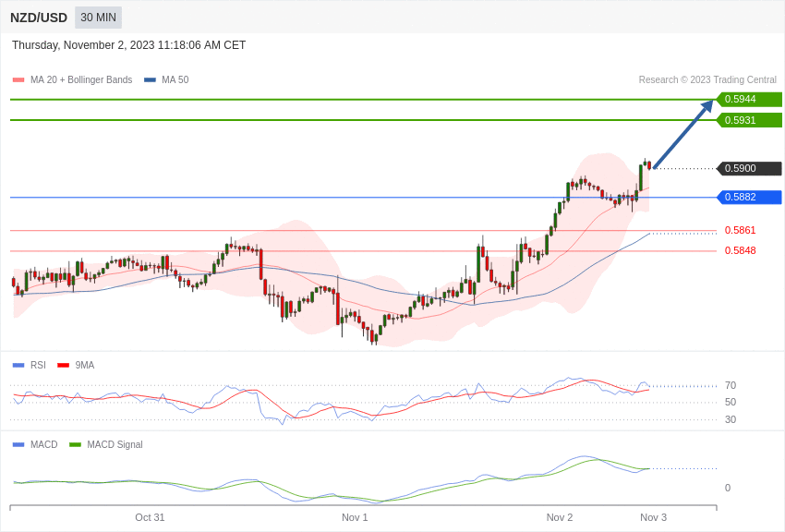Click the MACD 0 axis value
Image resolution: width=785 pixels, height=532 pixels.
728,488
